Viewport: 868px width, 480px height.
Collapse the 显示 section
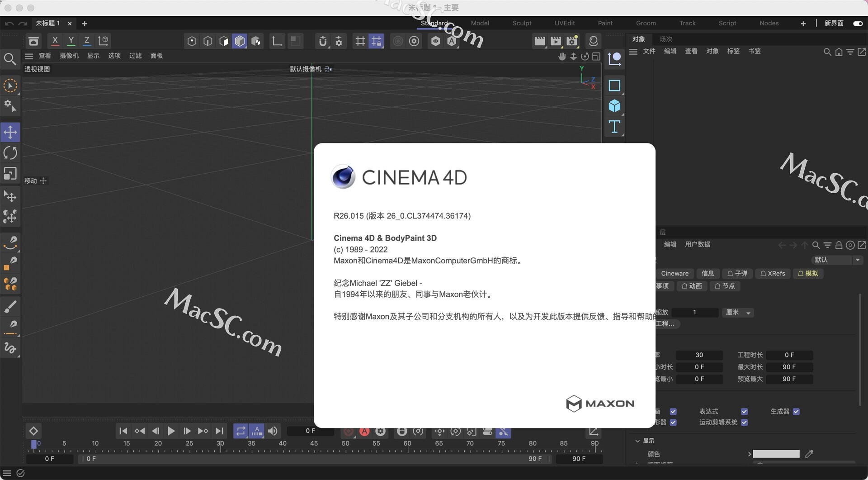pos(637,441)
